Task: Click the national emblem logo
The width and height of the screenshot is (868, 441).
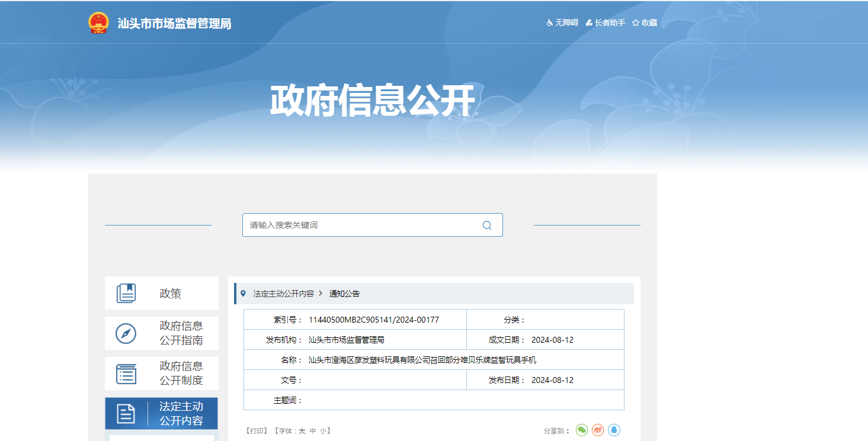Action: [x=98, y=23]
